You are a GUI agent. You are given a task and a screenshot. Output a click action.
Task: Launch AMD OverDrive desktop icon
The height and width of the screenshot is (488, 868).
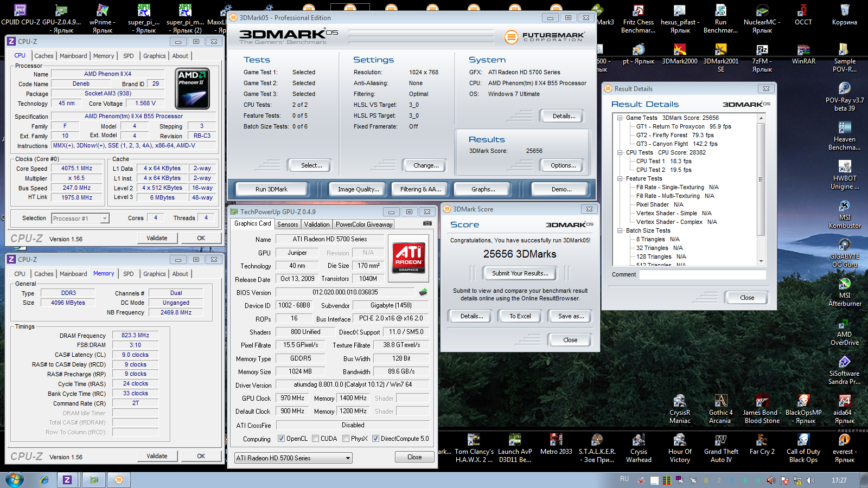coord(844,331)
